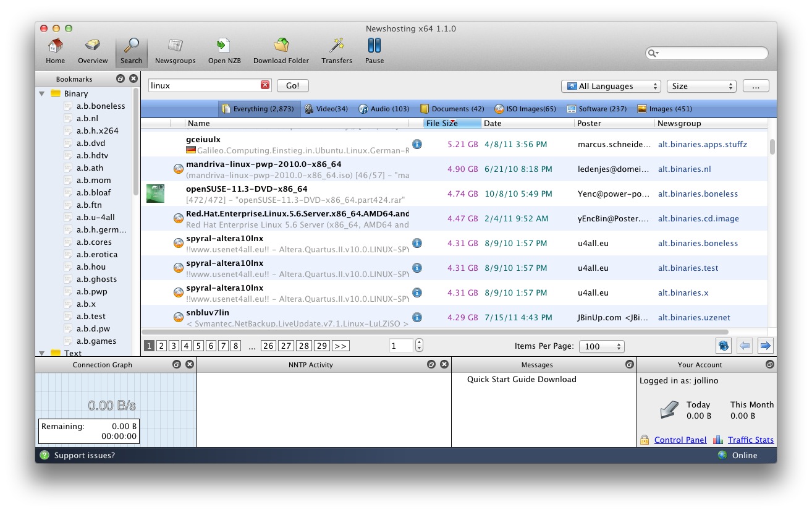Click the disc icon for mandriva-linux-pwp row
812x512 pixels.
[179, 169]
